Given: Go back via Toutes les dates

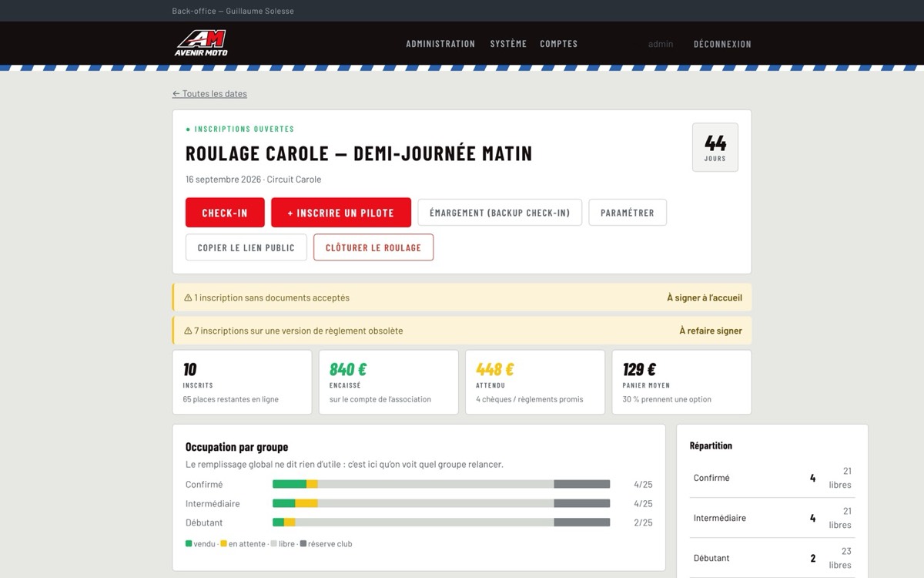Looking at the screenshot, I should coord(209,93).
